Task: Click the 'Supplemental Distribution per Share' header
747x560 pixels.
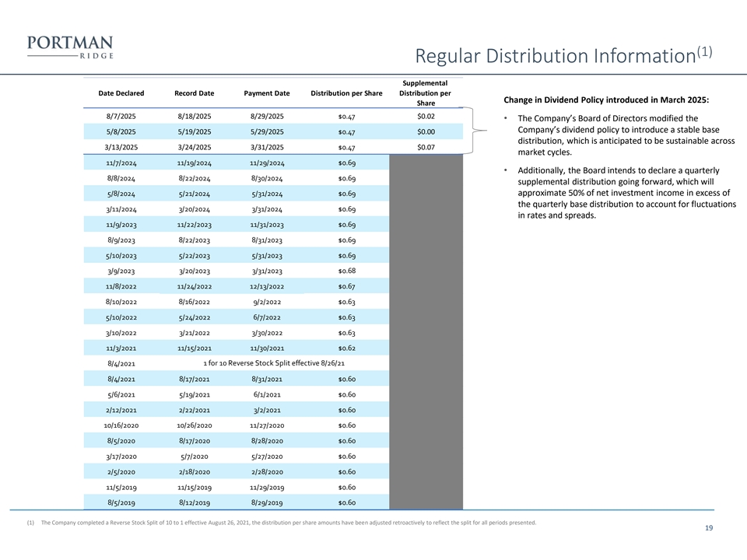Action: [426, 93]
